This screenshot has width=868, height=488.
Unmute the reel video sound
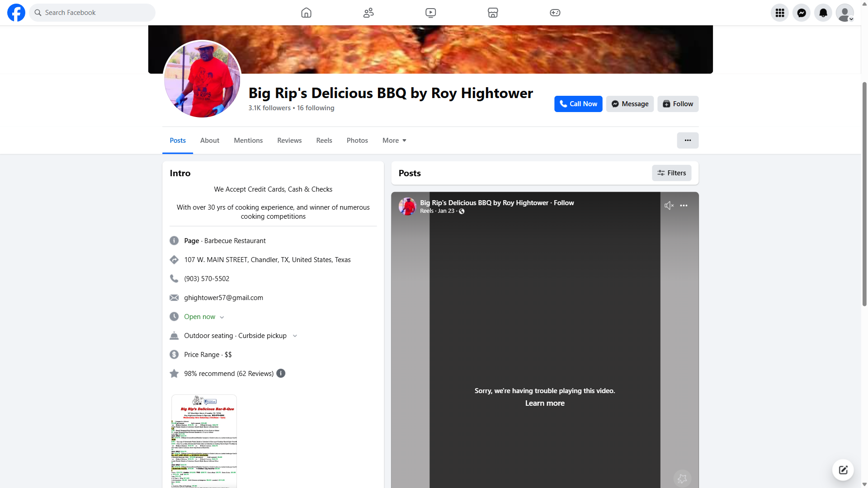tap(669, 206)
